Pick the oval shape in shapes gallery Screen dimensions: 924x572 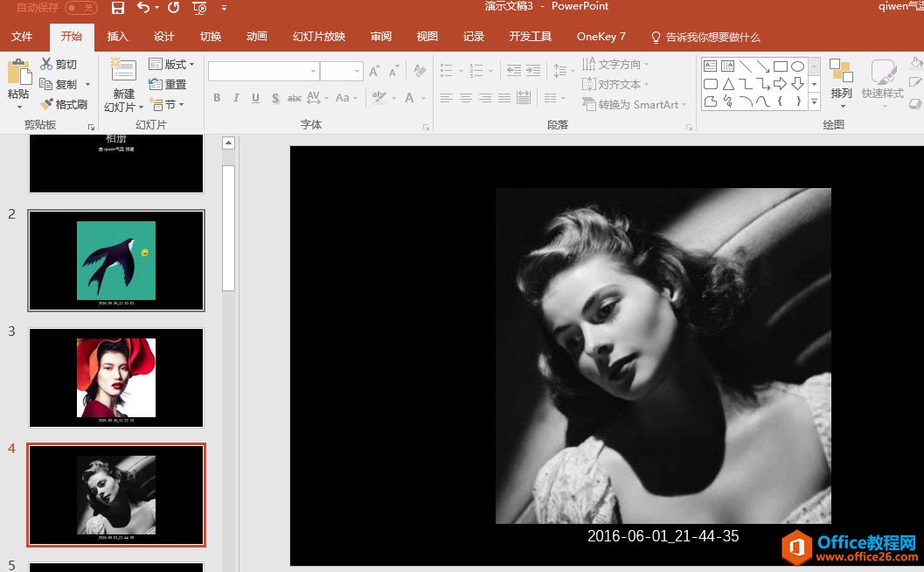[x=797, y=66]
